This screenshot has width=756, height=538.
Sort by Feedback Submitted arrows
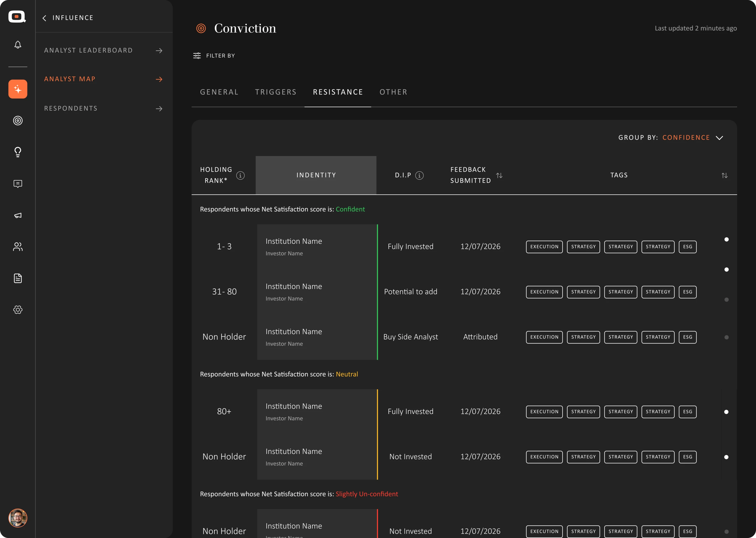[x=500, y=175]
